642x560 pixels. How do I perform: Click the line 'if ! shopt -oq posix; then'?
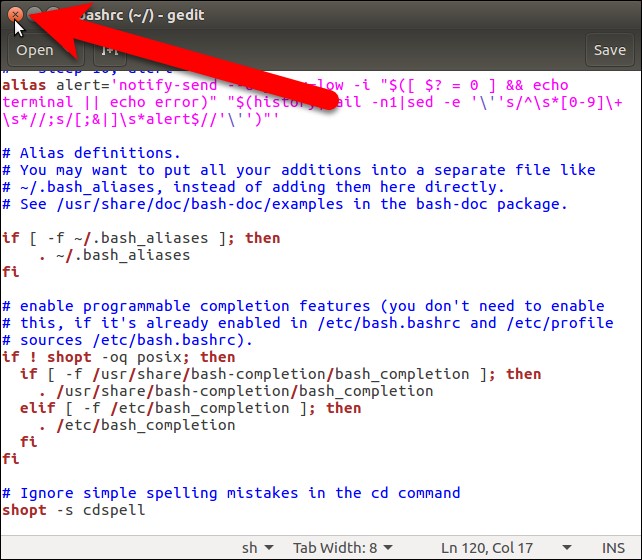118,357
